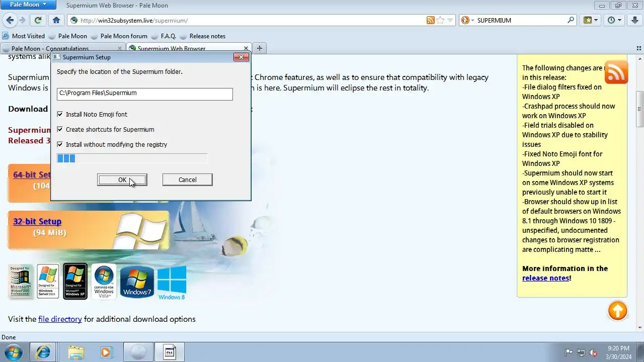The height and width of the screenshot is (362, 644).
Task: Uncheck Install without modifying the registry
Action: click(60, 145)
